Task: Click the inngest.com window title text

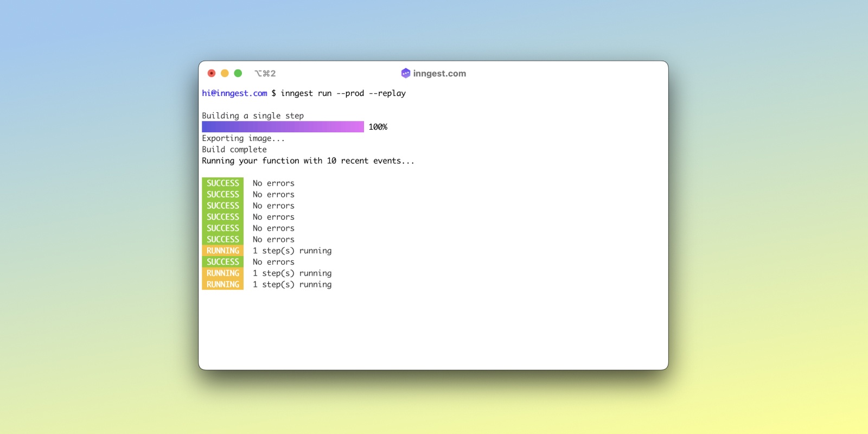Action: [x=439, y=73]
